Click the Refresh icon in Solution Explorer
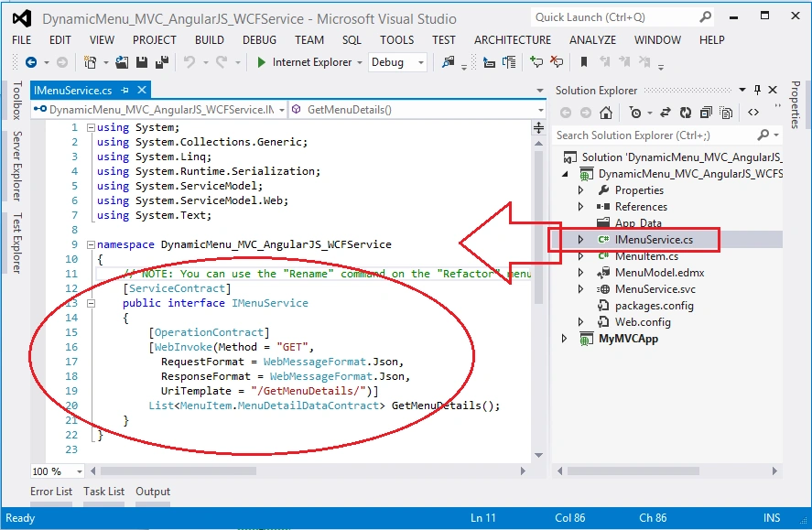The width and height of the screenshot is (812, 530). 686,113
